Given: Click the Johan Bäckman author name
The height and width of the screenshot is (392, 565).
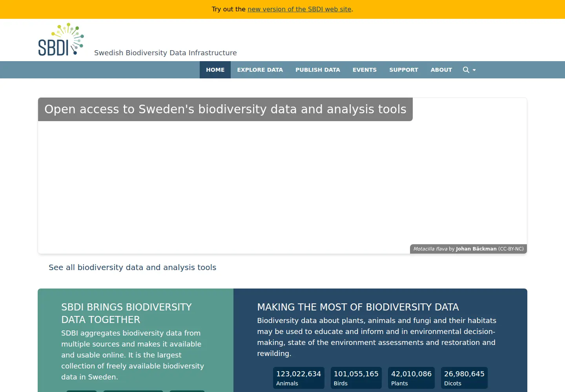Looking at the screenshot, I should (476, 249).
